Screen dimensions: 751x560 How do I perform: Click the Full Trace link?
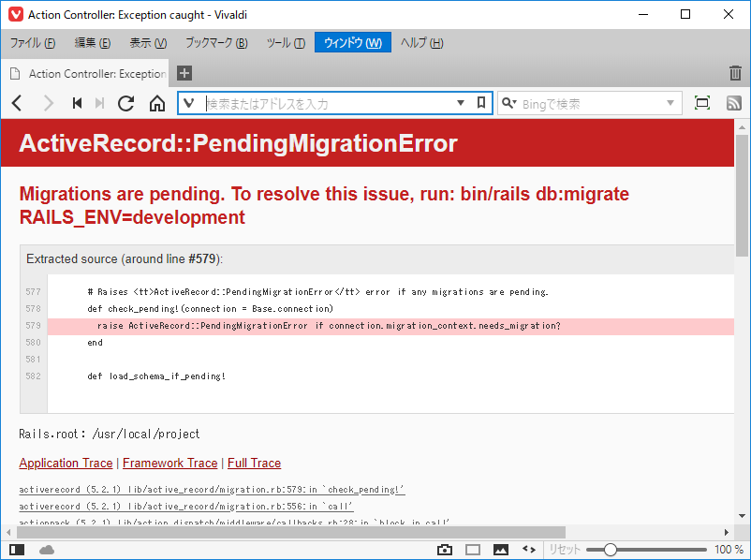[255, 464]
